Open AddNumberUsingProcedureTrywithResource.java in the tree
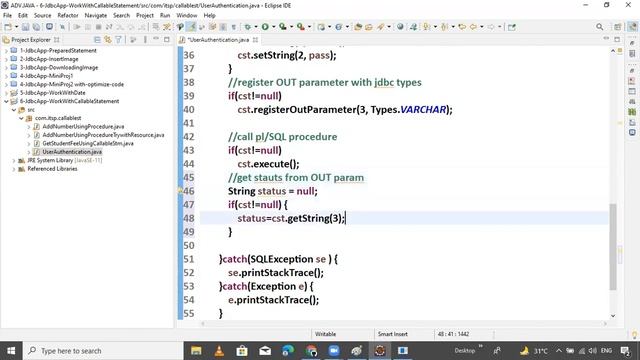Screen dimensions: 640x360 click(103, 135)
